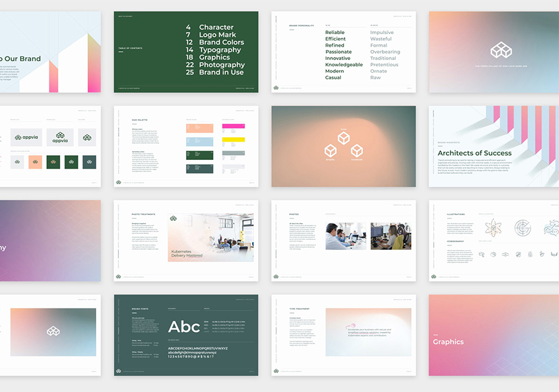The height and width of the screenshot is (392, 559).
Task: Open the 'Brand Colors' contents entry
Action: click(221, 42)
